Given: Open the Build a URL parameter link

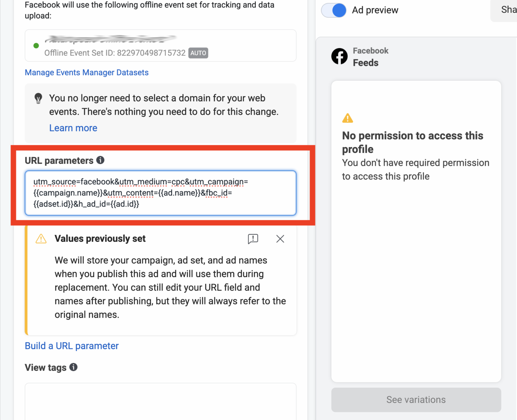Looking at the screenshot, I should click(x=72, y=346).
